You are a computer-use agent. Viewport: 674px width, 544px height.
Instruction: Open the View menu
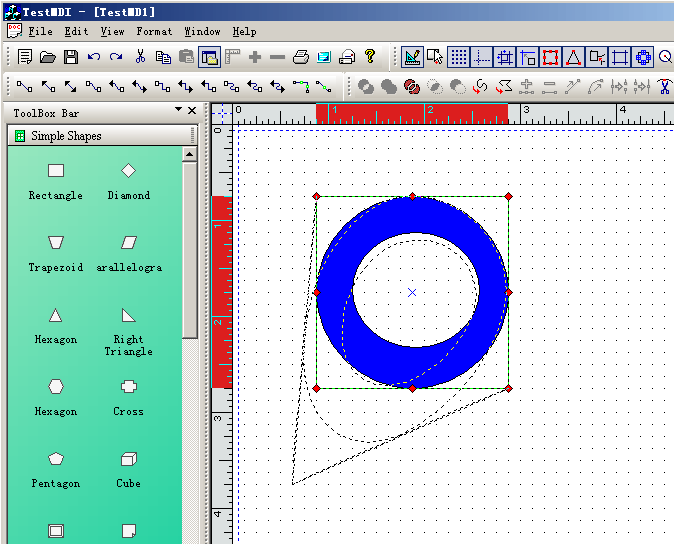pos(112,31)
